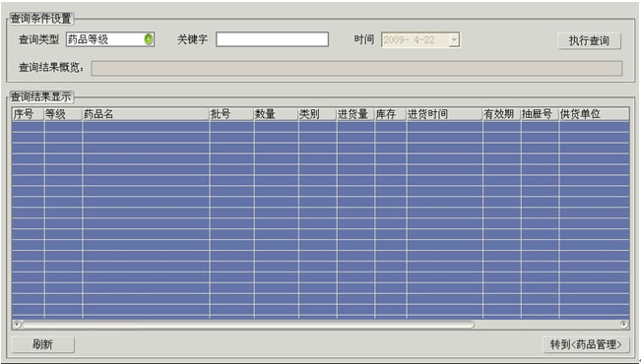Click the 供货单位 column header
Image resolution: width=641 pixels, height=364 pixels.
click(594, 114)
